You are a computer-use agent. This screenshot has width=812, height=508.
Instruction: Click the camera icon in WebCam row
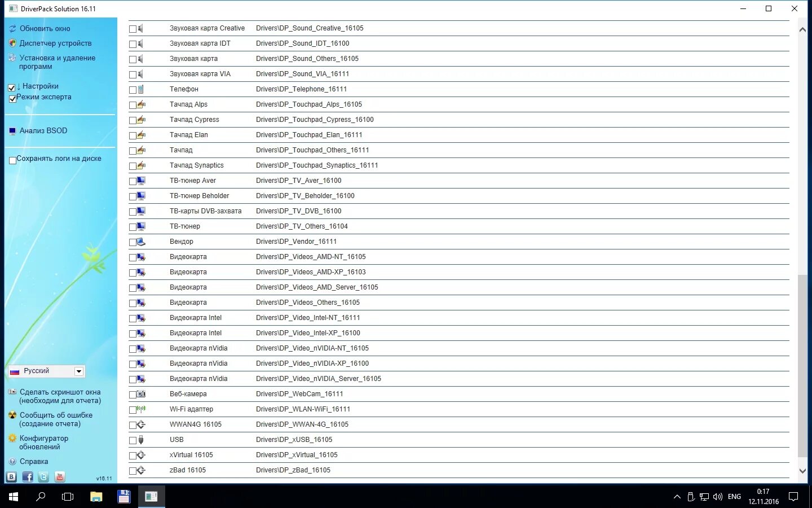(x=142, y=394)
